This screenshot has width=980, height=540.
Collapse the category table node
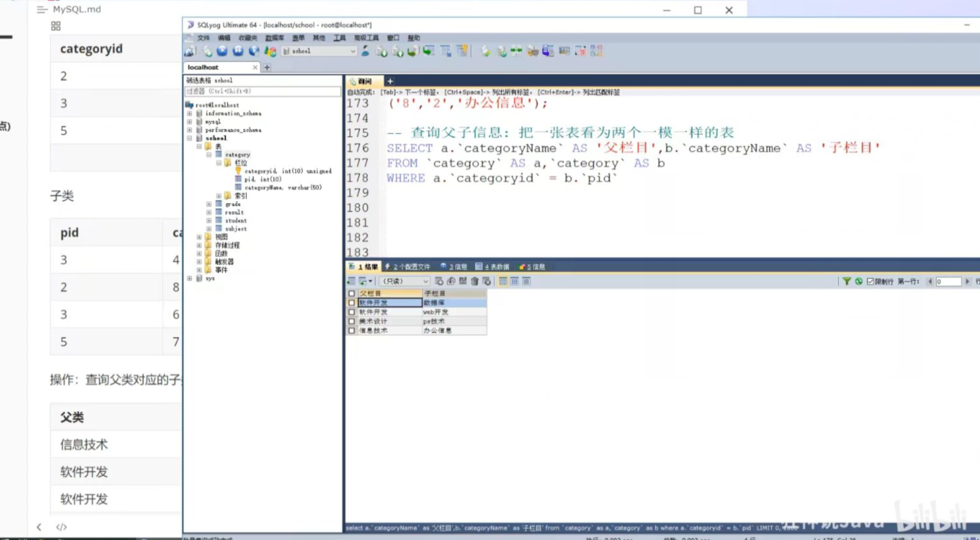[x=209, y=155]
